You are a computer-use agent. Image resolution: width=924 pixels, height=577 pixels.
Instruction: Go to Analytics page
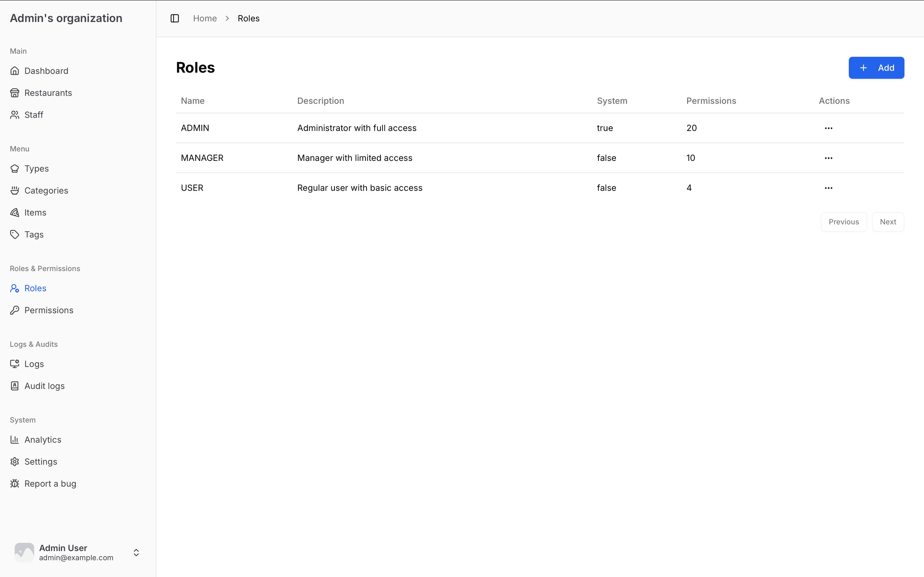pos(43,440)
